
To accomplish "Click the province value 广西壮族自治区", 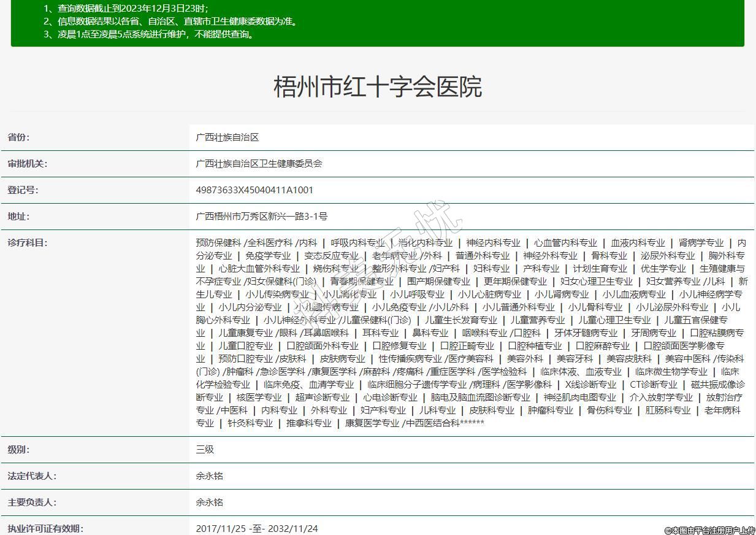I will [x=227, y=137].
